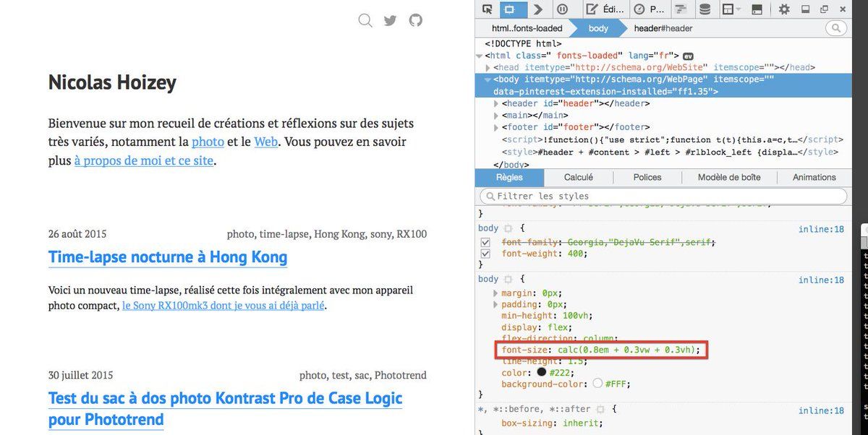Open the Storage database icon panel
The width and height of the screenshot is (868, 435).
[x=705, y=9]
